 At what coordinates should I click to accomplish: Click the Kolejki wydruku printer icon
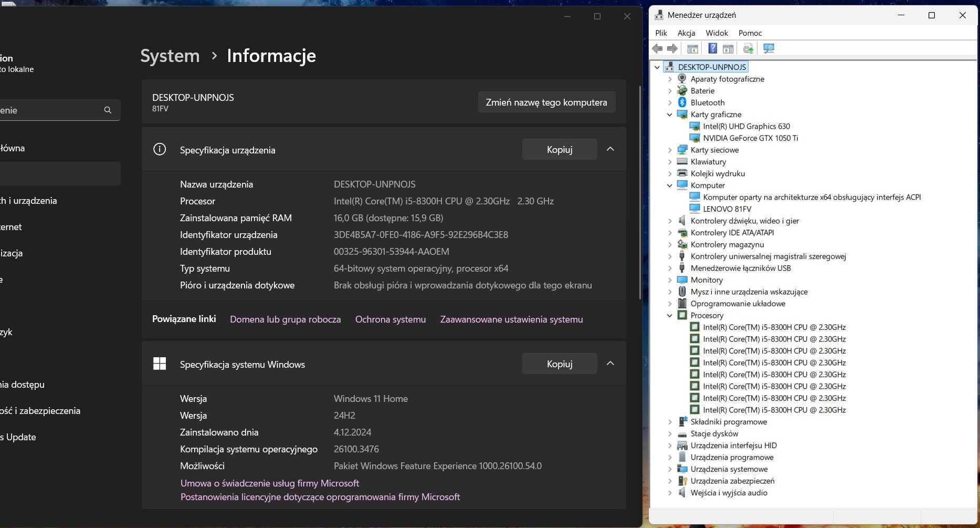pos(682,173)
